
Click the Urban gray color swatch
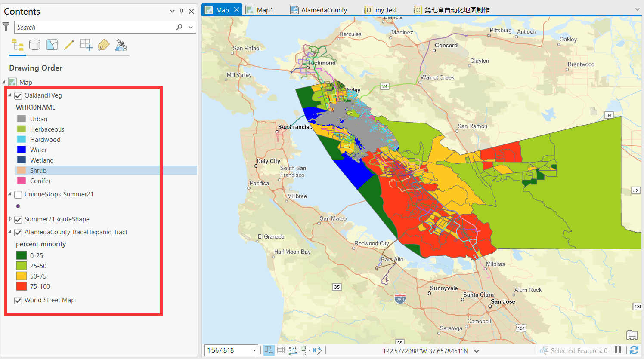(22, 119)
